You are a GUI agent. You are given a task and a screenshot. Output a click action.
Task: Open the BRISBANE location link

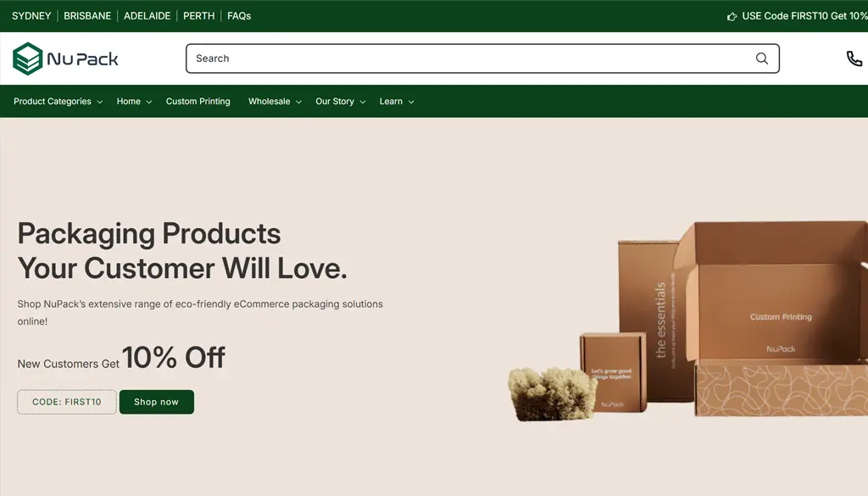click(87, 16)
